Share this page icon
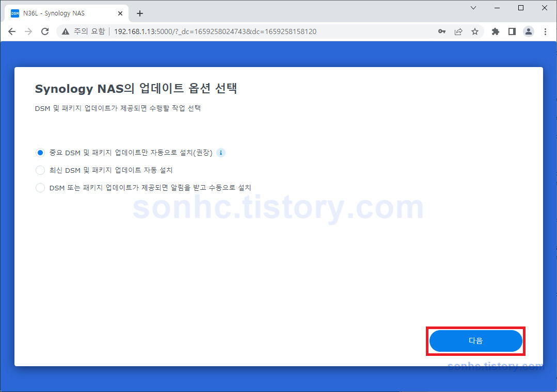Image resolution: width=557 pixels, height=392 pixels. [x=458, y=31]
